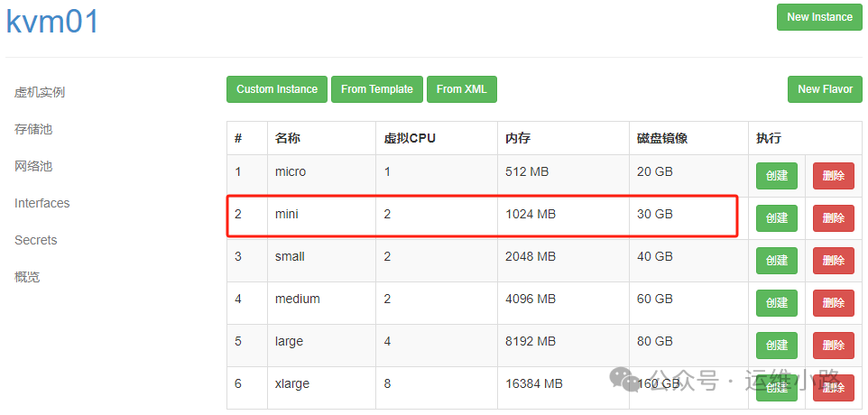Viewport: 868px width, 415px height.
Task: Select Interfaces in the sidebar
Action: 42,203
